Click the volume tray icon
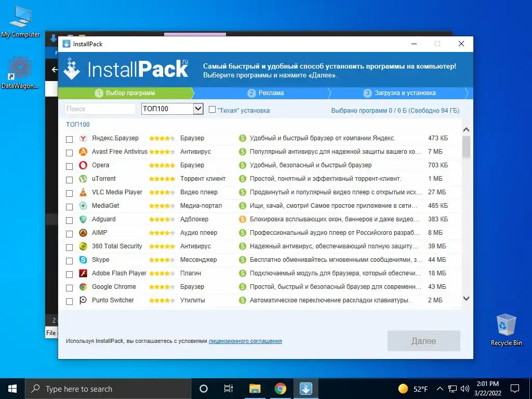This screenshot has height=399, width=532. [x=465, y=389]
